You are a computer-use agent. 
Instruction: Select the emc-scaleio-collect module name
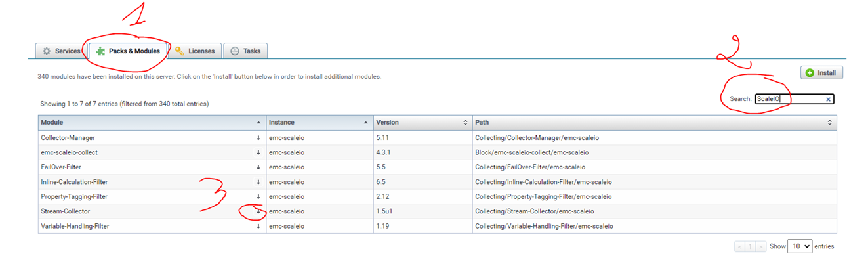[x=69, y=152]
